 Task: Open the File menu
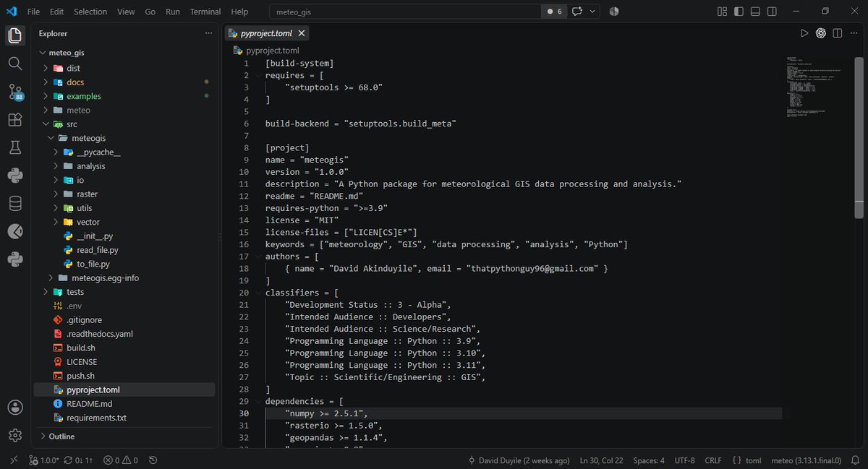click(x=33, y=12)
